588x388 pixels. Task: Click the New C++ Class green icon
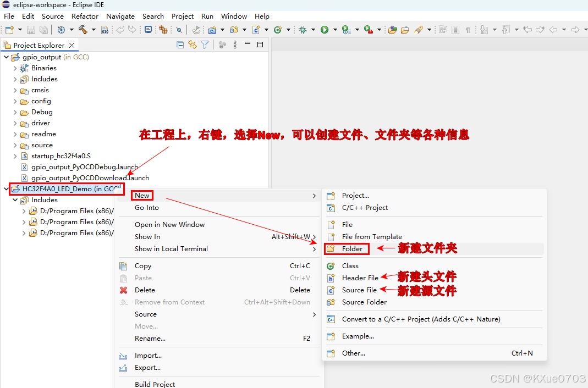tap(278, 30)
